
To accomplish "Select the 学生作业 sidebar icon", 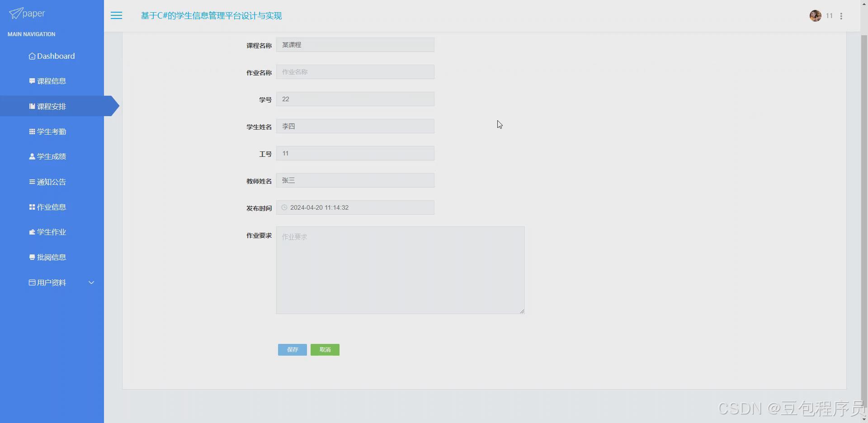I will tap(31, 232).
